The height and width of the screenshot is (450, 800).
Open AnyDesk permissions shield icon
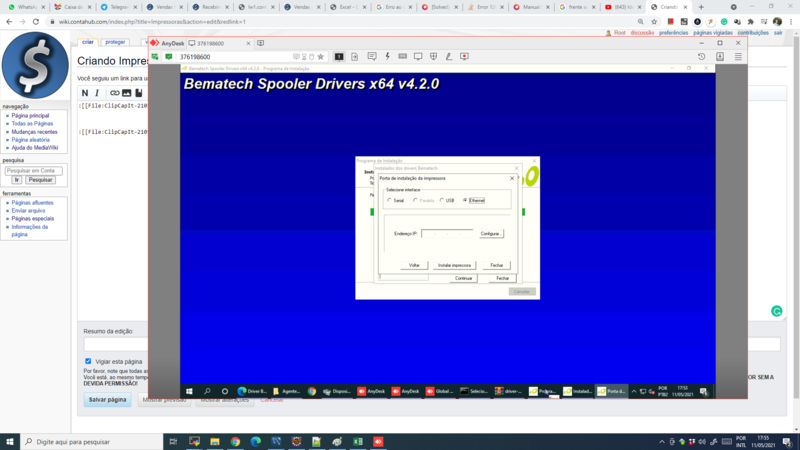click(x=433, y=57)
